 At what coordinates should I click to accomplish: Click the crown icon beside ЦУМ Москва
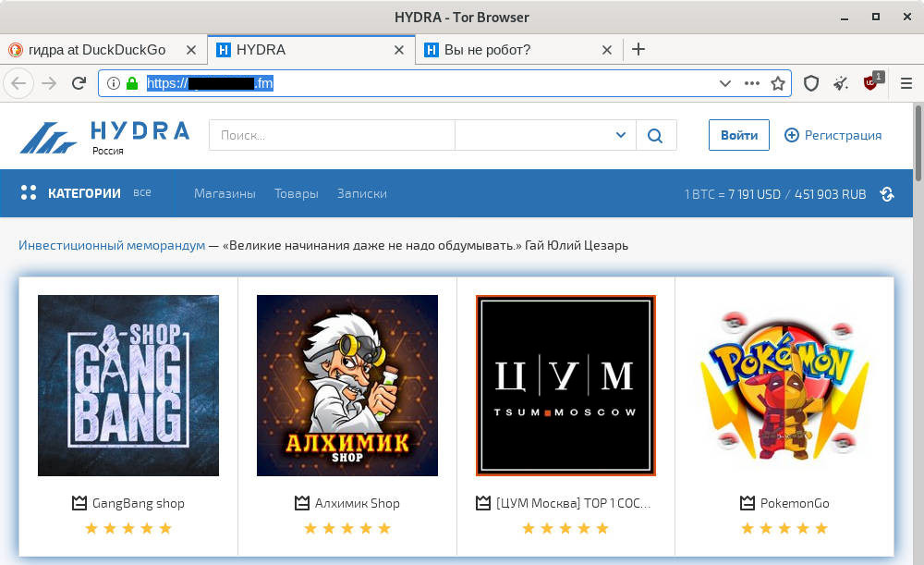[483, 503]
